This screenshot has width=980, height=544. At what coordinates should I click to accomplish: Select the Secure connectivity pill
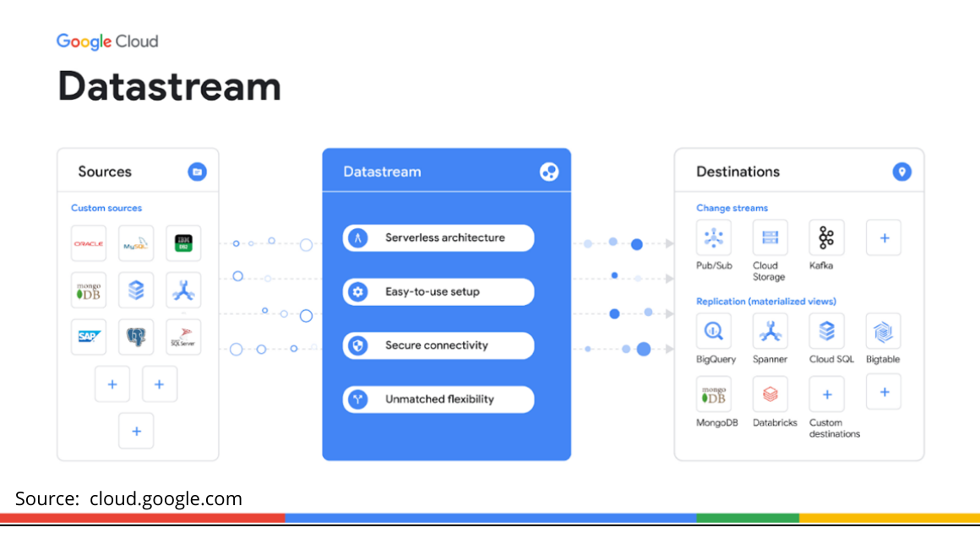pos(438,345)
